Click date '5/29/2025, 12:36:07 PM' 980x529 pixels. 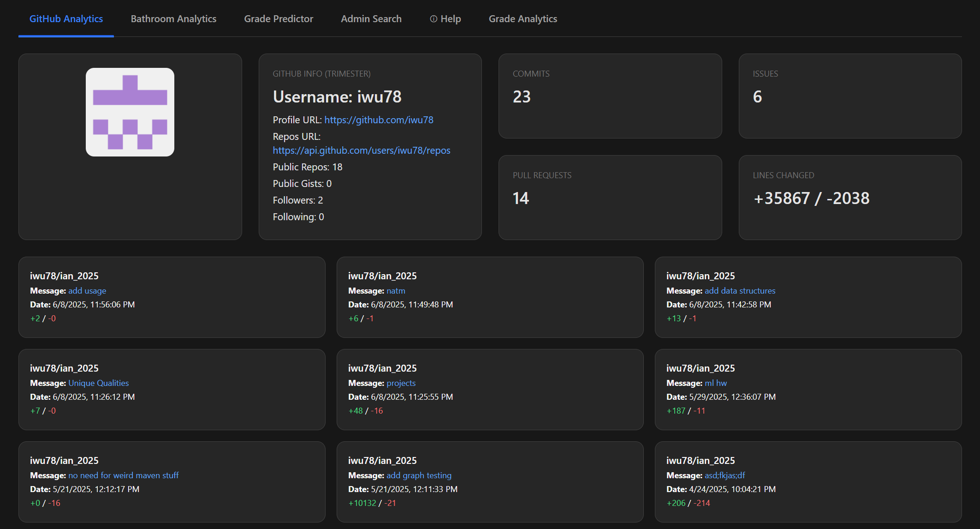(732, 397)
